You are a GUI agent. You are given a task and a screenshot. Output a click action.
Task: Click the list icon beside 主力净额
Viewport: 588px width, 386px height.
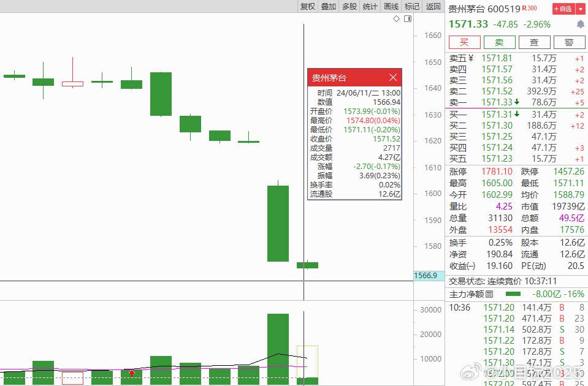tap(489, 294)
